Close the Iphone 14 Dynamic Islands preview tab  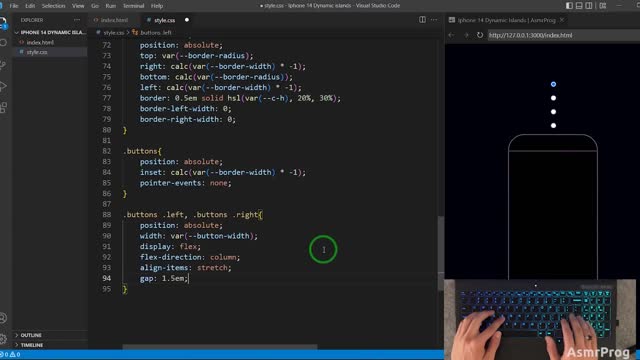point(562,20)
